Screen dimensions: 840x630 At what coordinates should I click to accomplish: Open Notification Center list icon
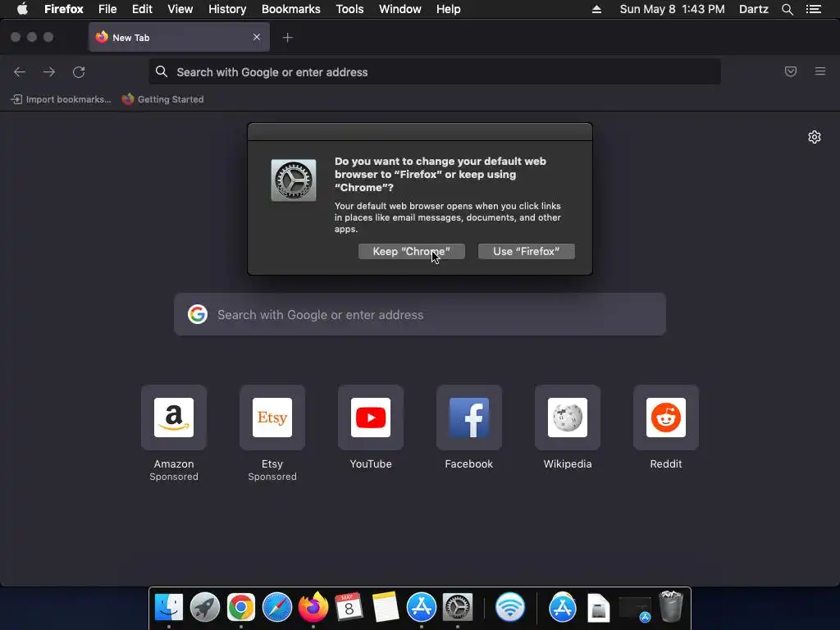coord(814,9)
